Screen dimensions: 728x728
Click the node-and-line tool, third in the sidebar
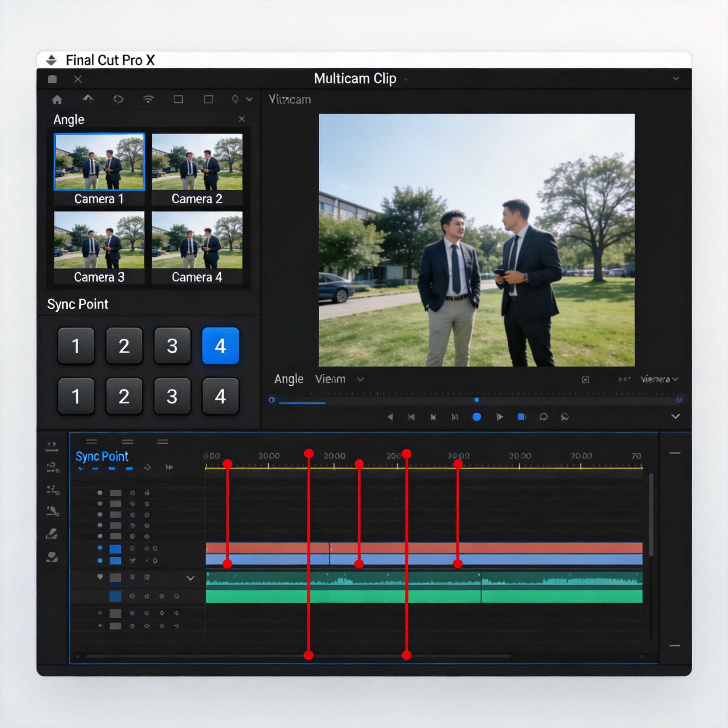coord(53,490)
